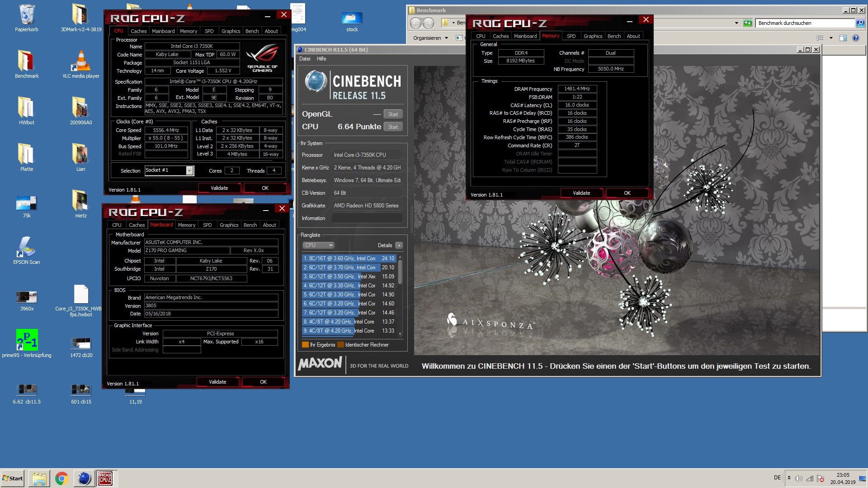Open the Datei menu in Cinebench

(x=305, y=59)
